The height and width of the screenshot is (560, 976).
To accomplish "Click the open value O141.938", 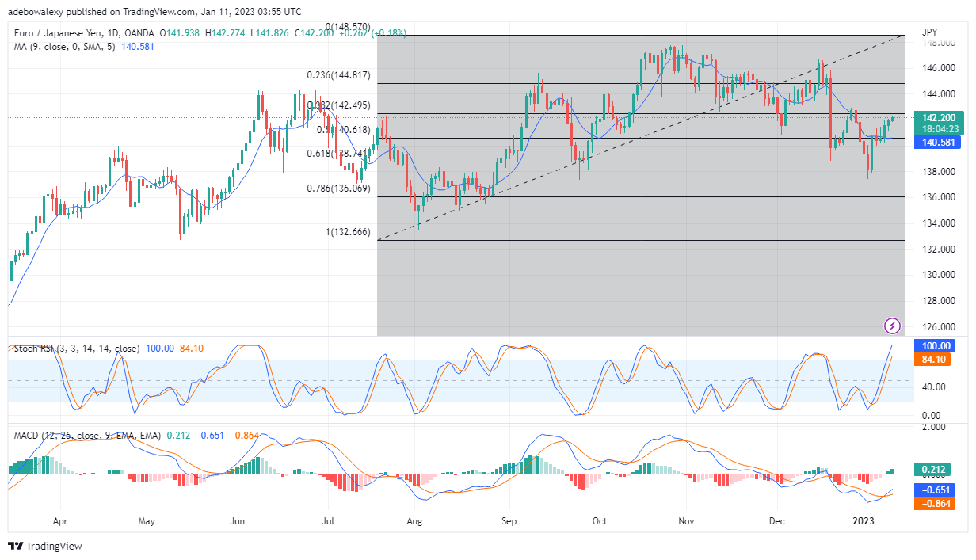I will [x=180, y=33].
